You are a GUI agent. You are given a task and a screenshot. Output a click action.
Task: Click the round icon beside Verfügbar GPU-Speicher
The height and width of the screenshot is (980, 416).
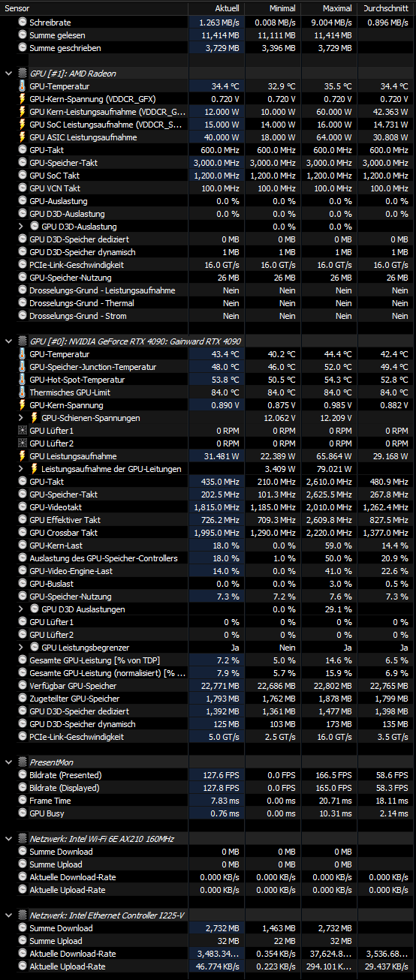22,686
